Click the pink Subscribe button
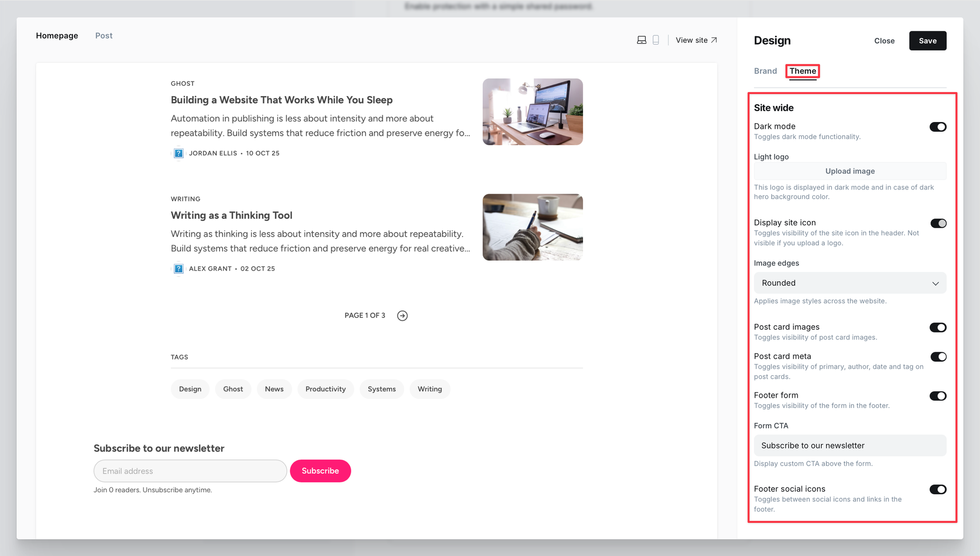The width and height of the screenshot is (980, 556). (320, 471)
